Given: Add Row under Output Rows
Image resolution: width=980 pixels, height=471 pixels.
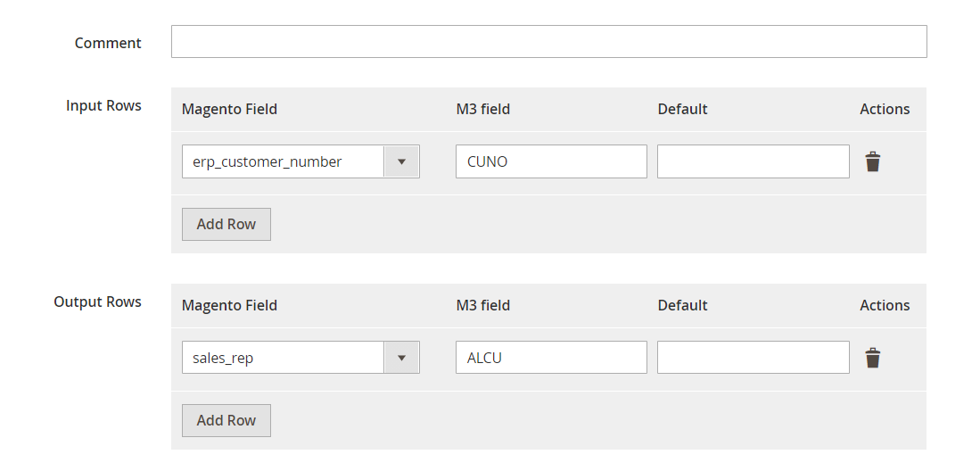Looking at the screenshot, I should pos(226,420).
